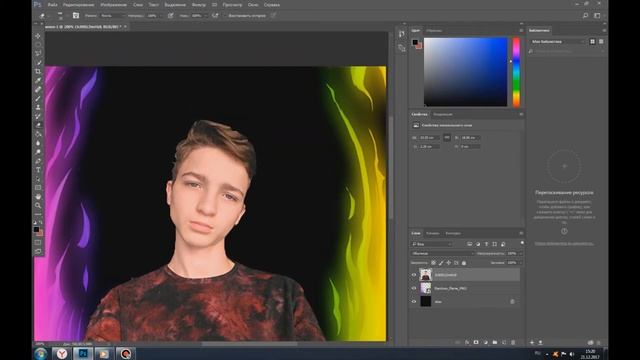Open the Image menu
The image size is (640, 360).
[113, 5]
